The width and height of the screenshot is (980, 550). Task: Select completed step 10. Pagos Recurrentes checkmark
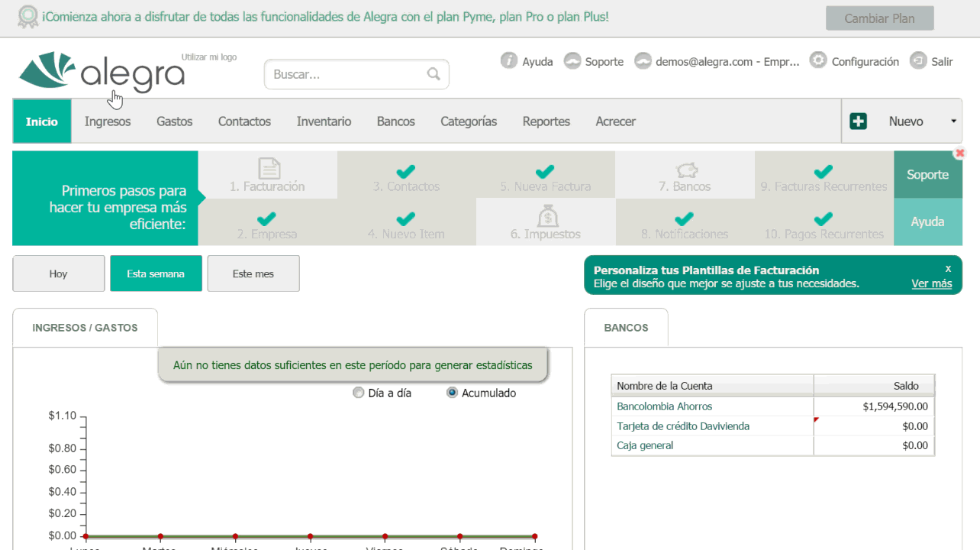[x=824, y=218]
